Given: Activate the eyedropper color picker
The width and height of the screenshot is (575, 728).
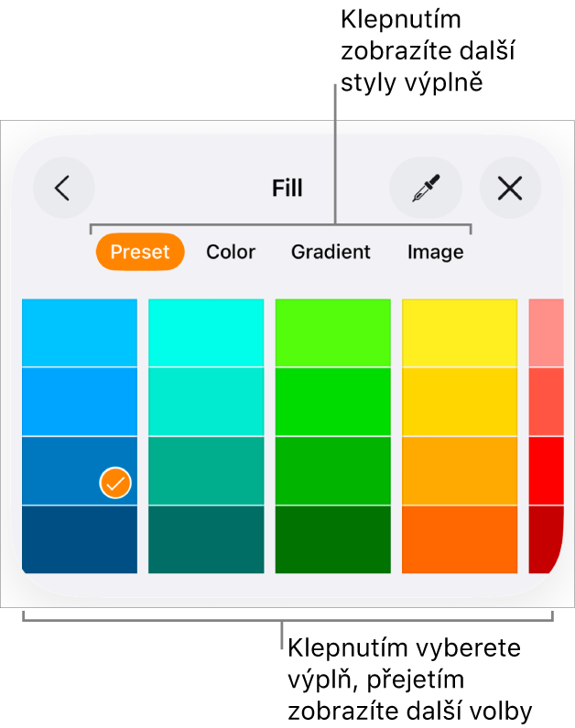Looking at the screenshot, I should [x=426, y=189].
